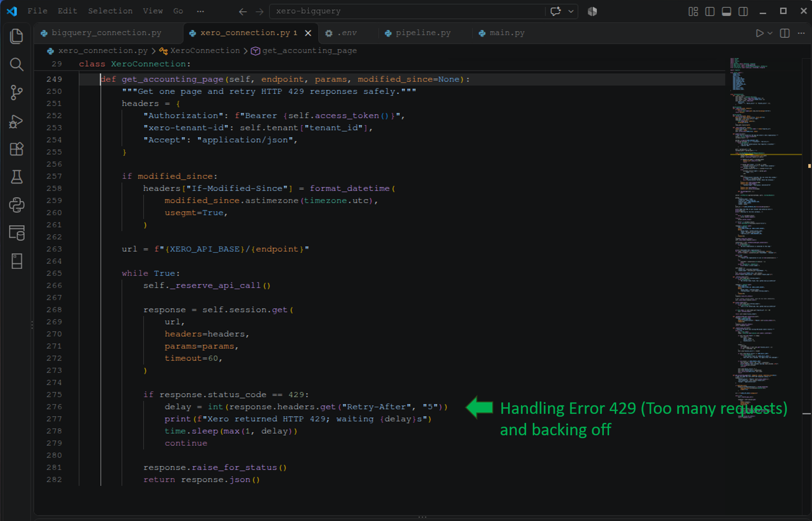Switch to the .env tab

point(346,33)
